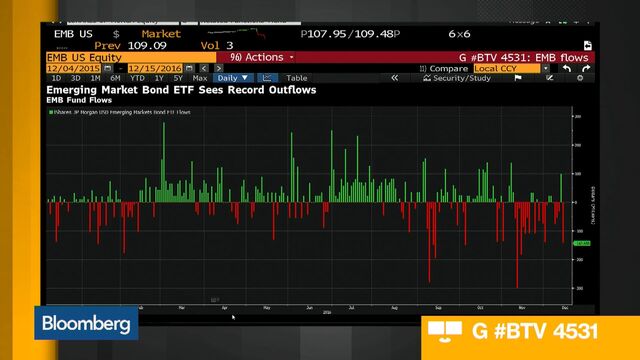This screenshot has height=360, width=640.
Task: Click the Security/Study label
Action: tap(462, 78)
